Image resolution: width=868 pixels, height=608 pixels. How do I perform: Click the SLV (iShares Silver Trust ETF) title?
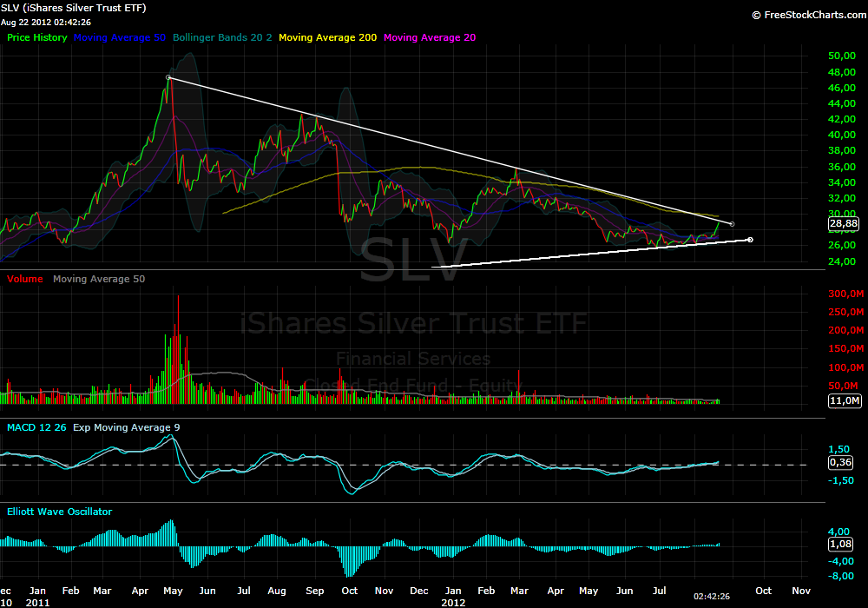[74, 8]
